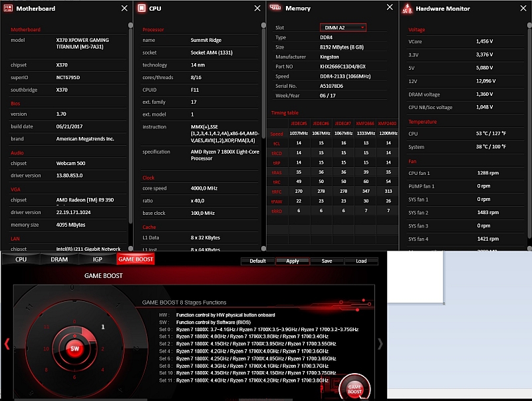This screenshot has width=532, height=401.
Task: Click the build date 06/21/2017
Action: click(69, 126)
